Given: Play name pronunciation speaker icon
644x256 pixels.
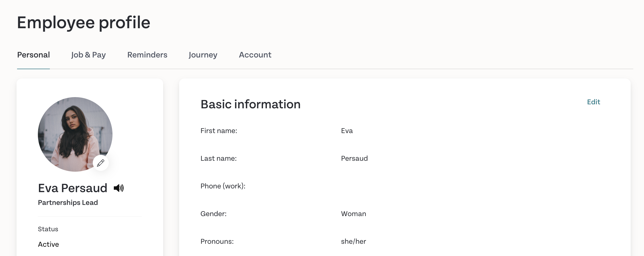Looking at the screenshot, I should coord(119,188).
